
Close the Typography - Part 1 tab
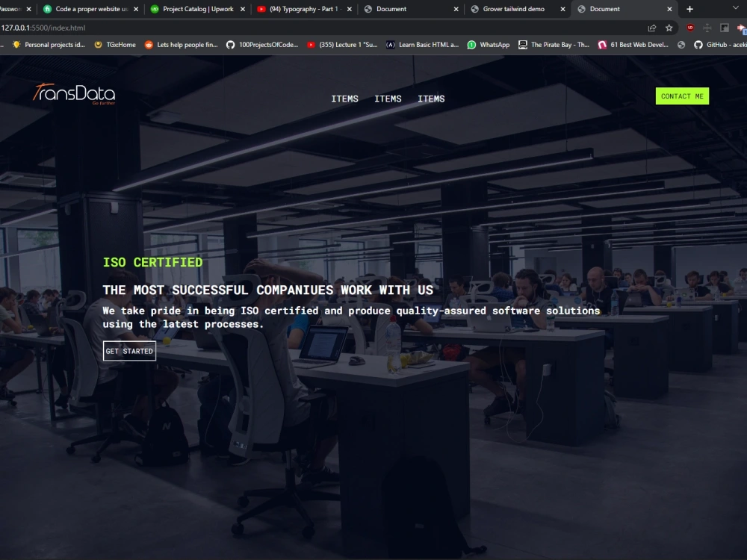pos(349,9)
